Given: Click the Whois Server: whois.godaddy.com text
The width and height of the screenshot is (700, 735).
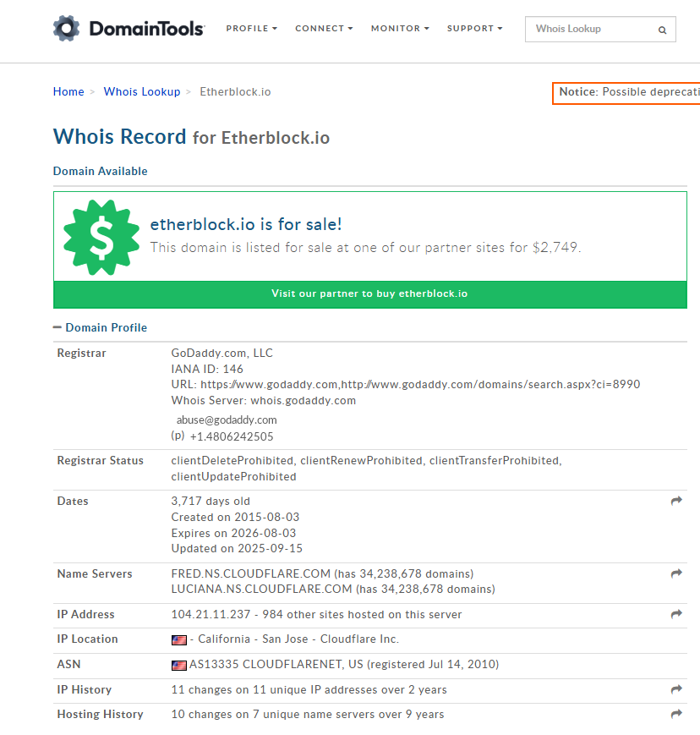Looking at the screenshot, I should (x=263, y=400).
